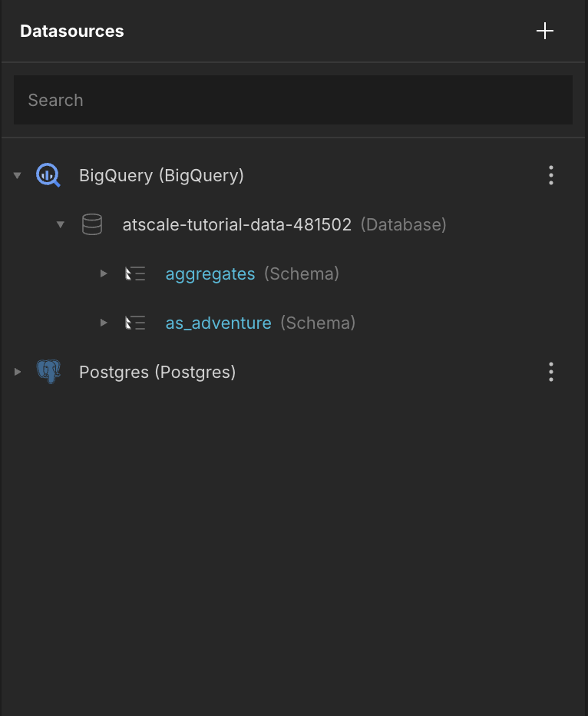The image size is (588, 716).
Task: Collapse the BigQuery datasource node
Action: [x=18, y=175]
